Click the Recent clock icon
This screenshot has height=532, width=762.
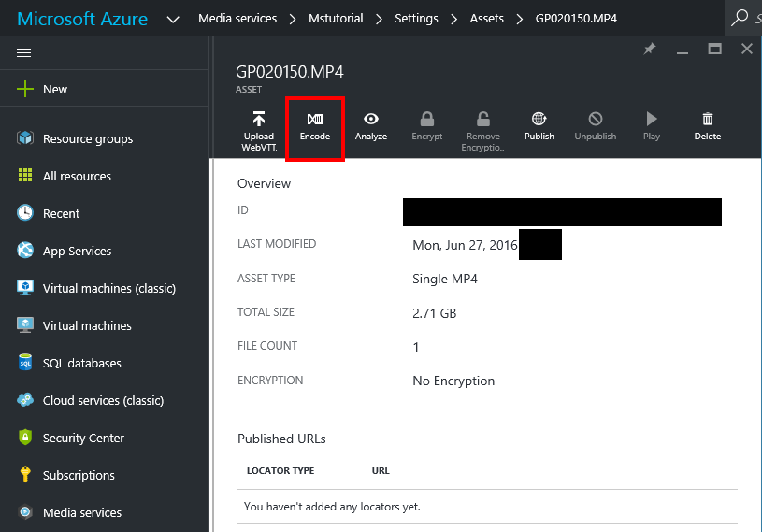pyautogui.click(x=25, y=212)
